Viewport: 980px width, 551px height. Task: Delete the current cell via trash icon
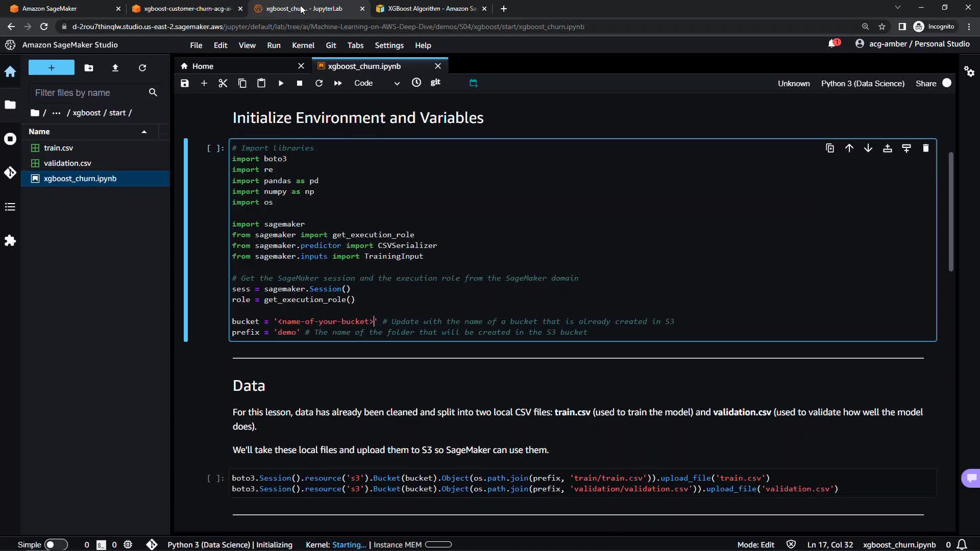click(x=925, y=148)
